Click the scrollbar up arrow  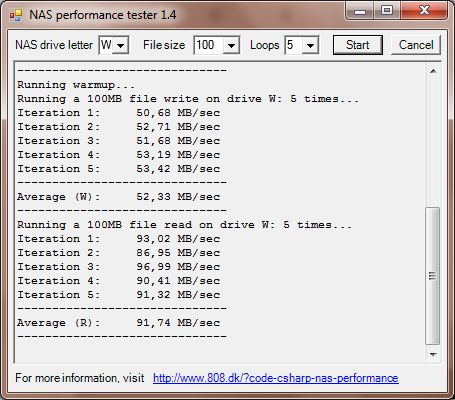(x=433, y=71)
